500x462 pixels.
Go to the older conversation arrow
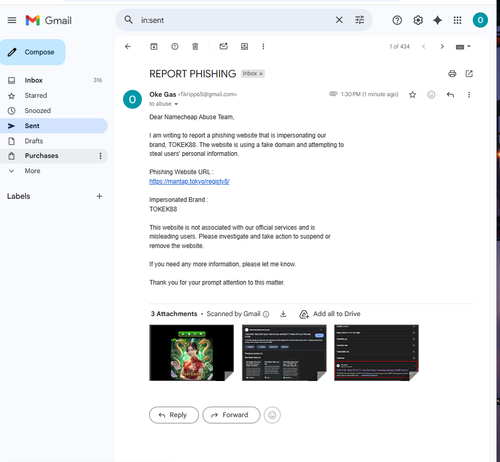[442, 46]
